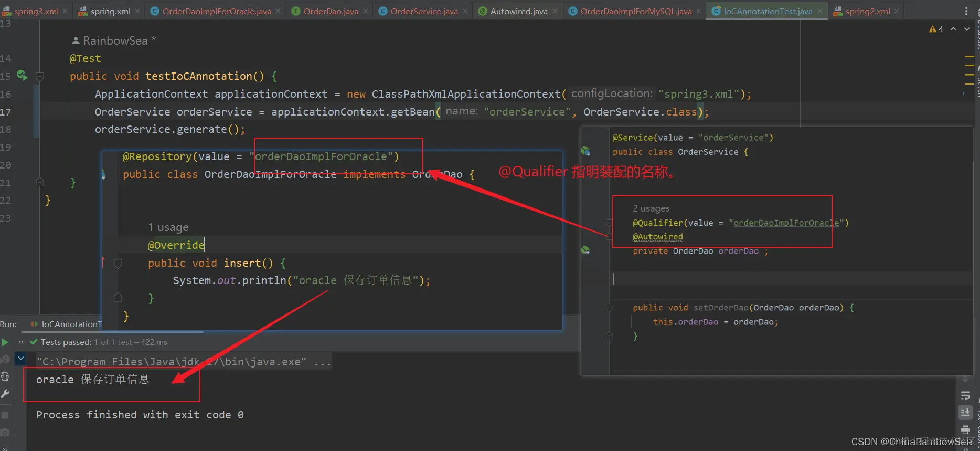This screenshot has height=451, width=980.
Task: Collapse testIoCAnnotation method fold at line 15
Action: tap(39, 77)
